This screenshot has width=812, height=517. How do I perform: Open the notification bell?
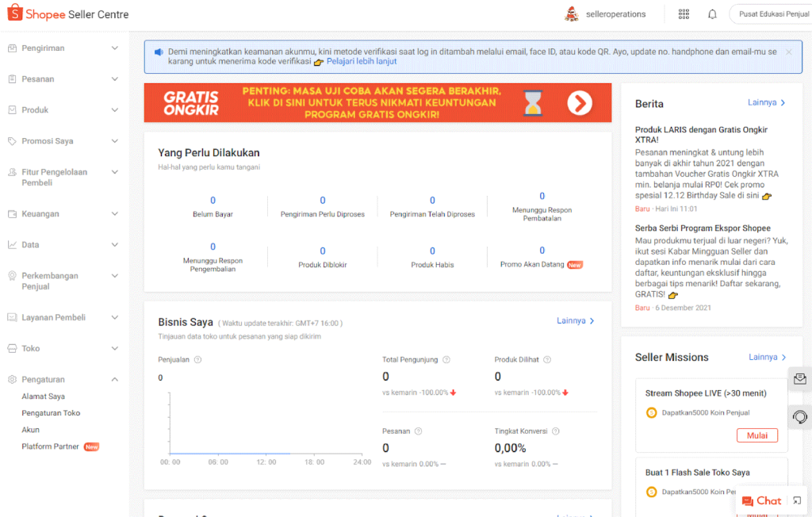coord(712,14)
